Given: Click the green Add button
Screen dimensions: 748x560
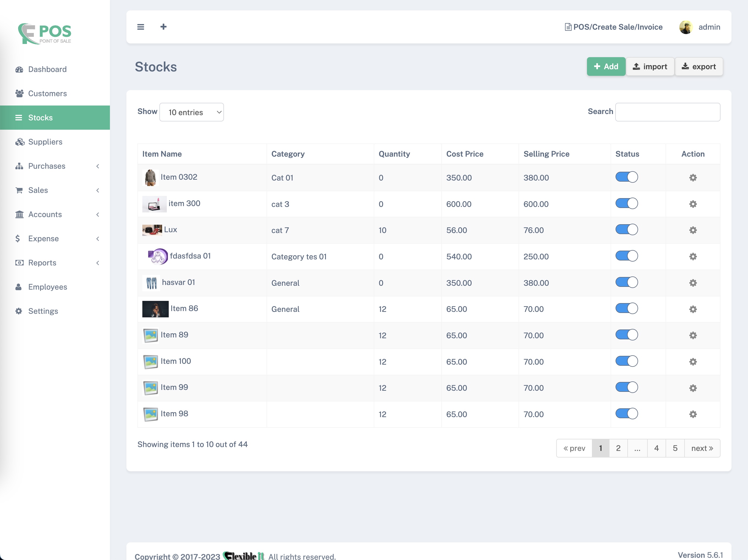Looking at the screenshot, I should 606,66.
